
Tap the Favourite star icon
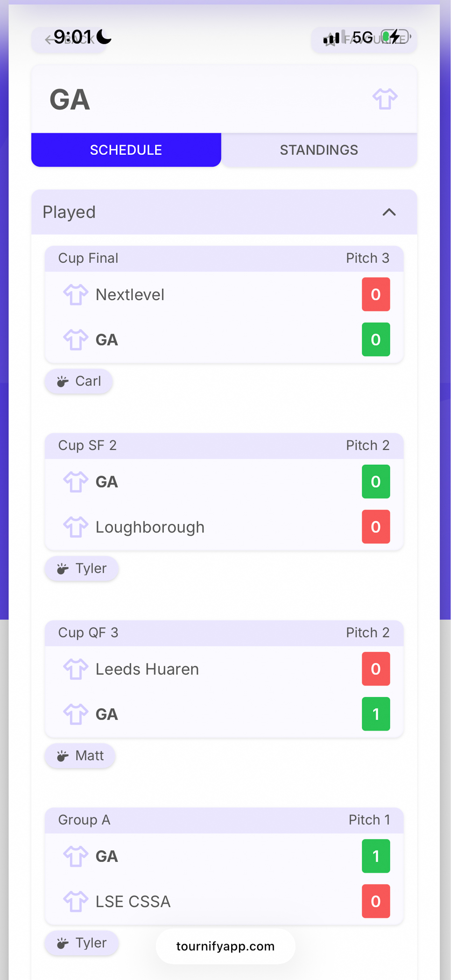pyautogui.click(x=331, y=39)
